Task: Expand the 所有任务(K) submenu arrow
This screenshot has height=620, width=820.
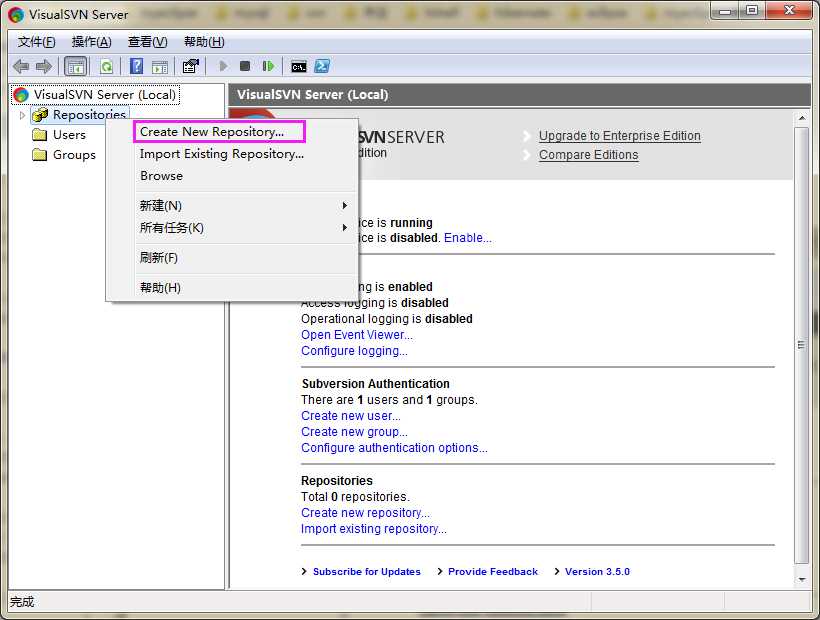Action: [x=344, y=227]
